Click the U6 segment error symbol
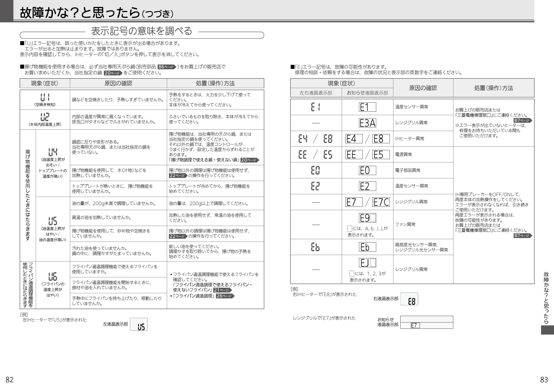This screenshot has height=392, width=554. (x=53, y=277)
